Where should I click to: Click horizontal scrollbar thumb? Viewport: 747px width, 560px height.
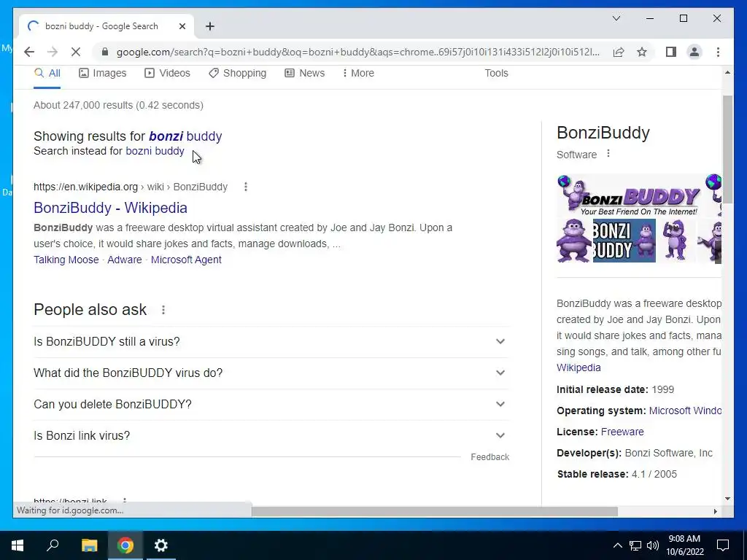(x=435, y=511)
